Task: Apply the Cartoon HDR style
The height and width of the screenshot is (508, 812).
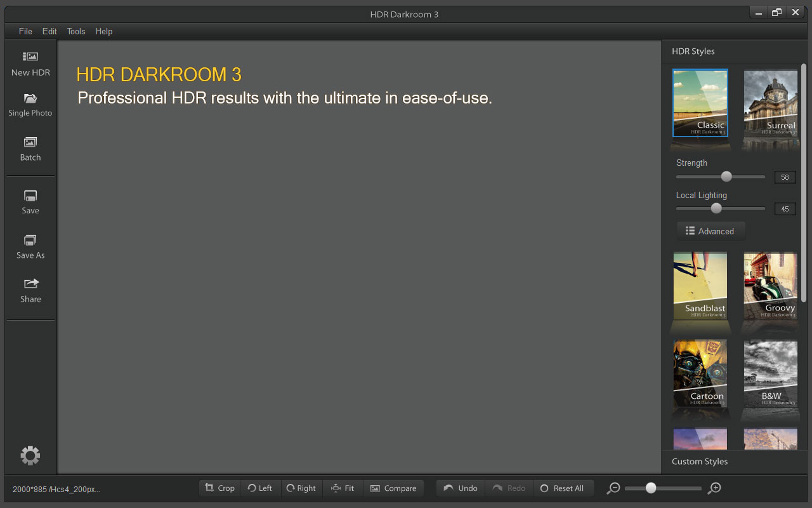Action: pos(700,373)
